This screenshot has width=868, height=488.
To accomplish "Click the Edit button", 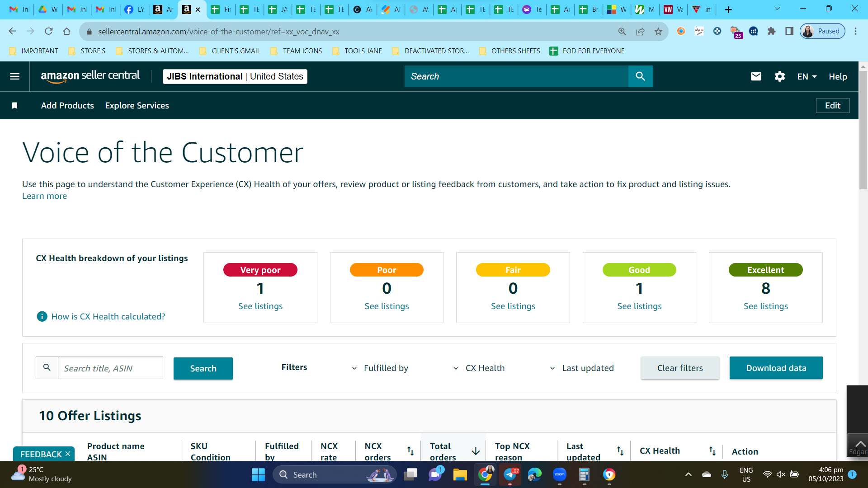I will 833,105.
